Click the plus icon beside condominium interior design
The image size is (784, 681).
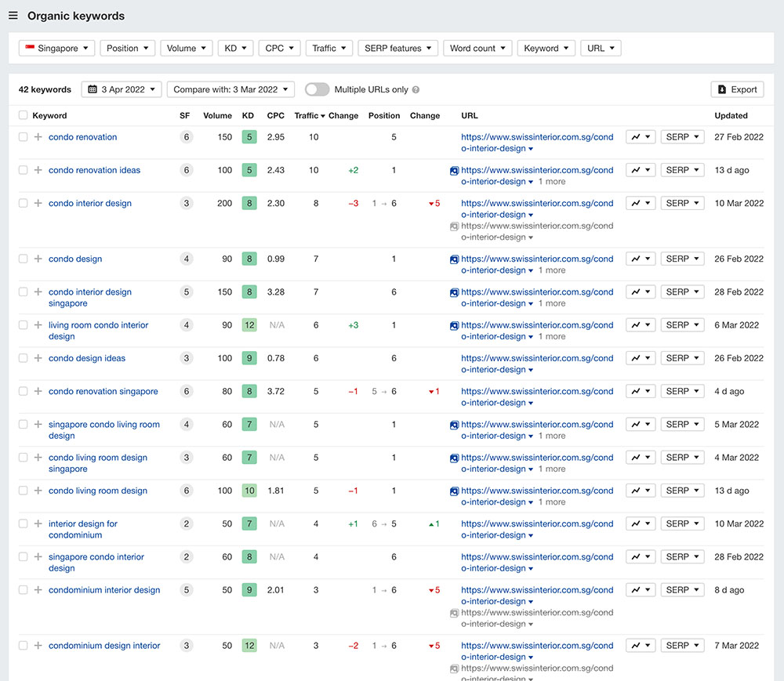pyautogui.click(x=38, y=590)
